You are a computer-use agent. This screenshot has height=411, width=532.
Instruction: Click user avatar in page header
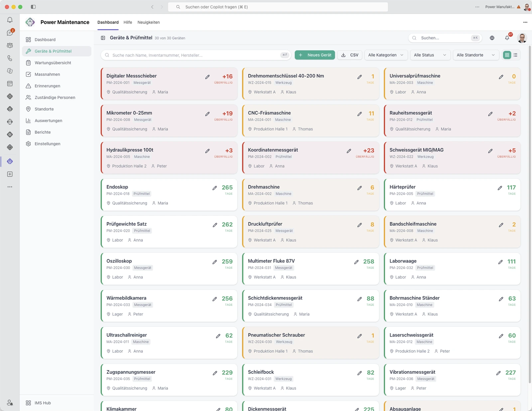pos(522,38)
